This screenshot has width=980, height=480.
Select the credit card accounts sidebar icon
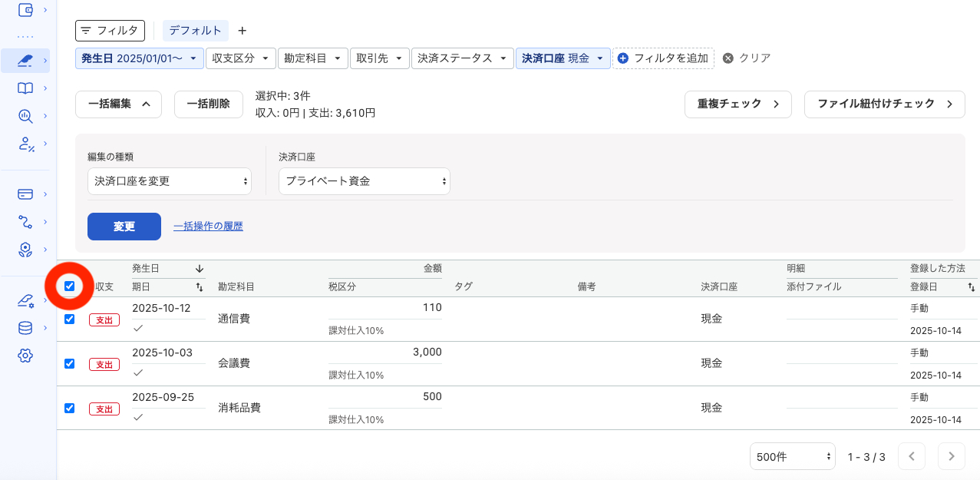[x=25, y=194]
